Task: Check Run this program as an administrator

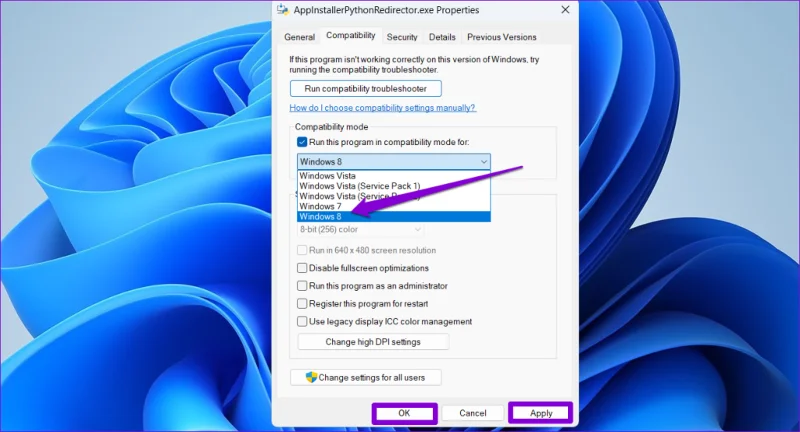Action: [302, 286]
